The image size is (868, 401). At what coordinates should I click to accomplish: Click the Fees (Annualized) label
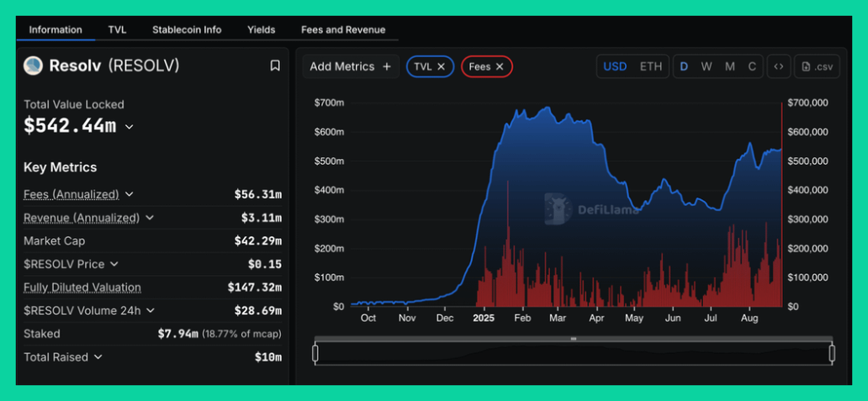[71, 194]
